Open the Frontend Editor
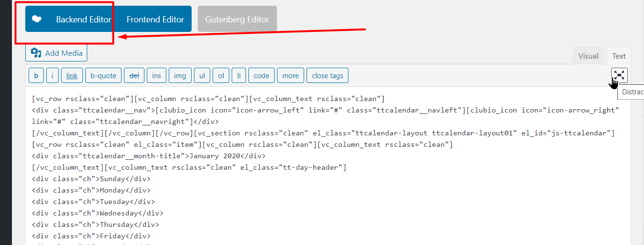Screen dimensions: 644x245 (x=155, y=20)
